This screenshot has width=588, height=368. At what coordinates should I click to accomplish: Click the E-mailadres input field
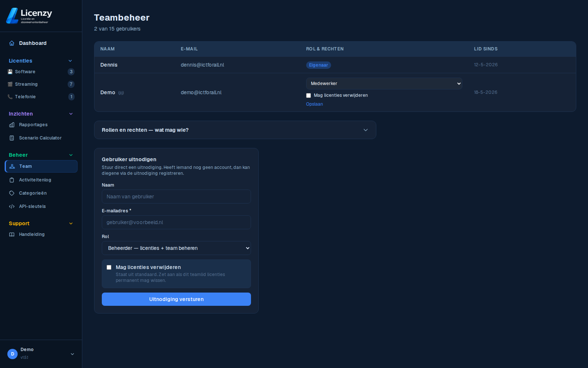(176, 222)
